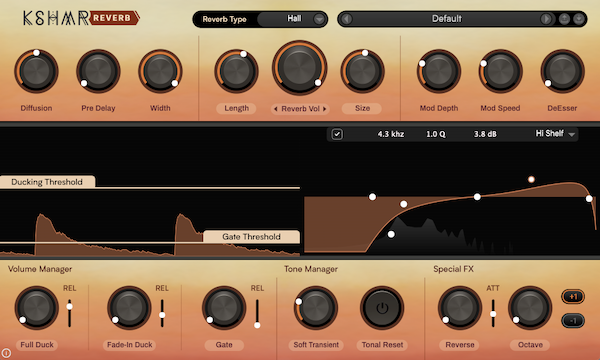Click the Fade-In Duck label button

tap(129, 345)
